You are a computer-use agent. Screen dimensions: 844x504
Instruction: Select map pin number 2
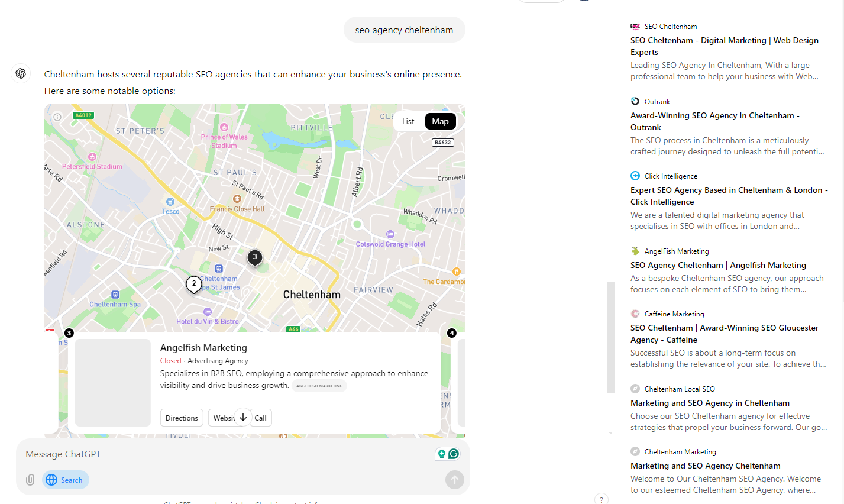pos(193,285)
